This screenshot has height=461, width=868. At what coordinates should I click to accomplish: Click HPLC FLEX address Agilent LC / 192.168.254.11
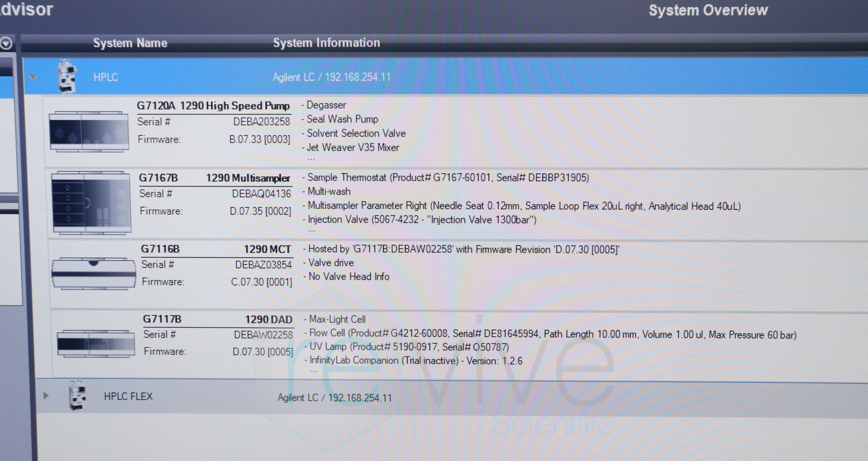[335, 397]
